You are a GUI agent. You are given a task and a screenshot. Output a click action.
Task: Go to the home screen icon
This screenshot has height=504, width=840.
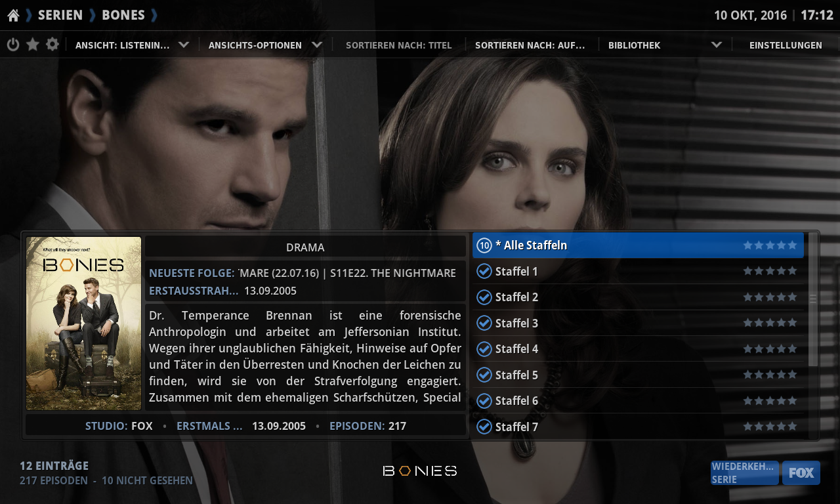(13, 15)
